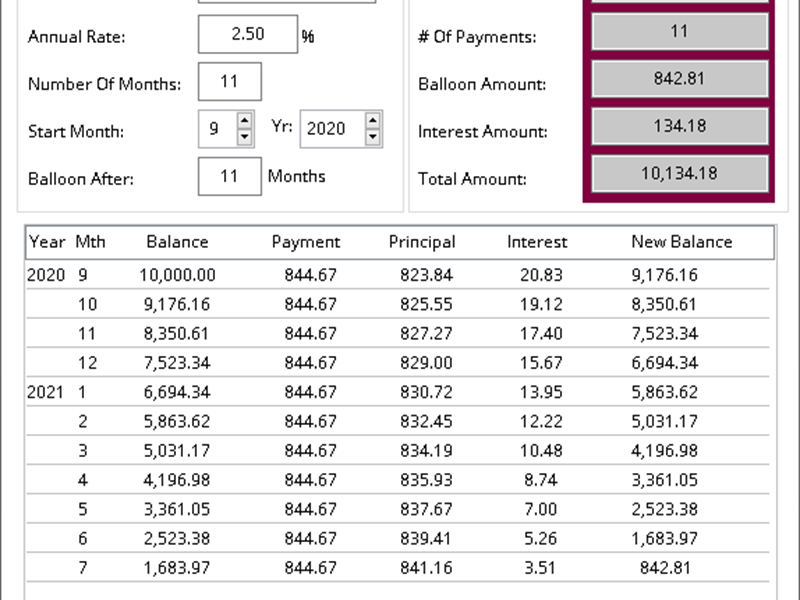Click the New Balance column header
The width and height of the screenshot is (800, 600).
tap(682, 242)
